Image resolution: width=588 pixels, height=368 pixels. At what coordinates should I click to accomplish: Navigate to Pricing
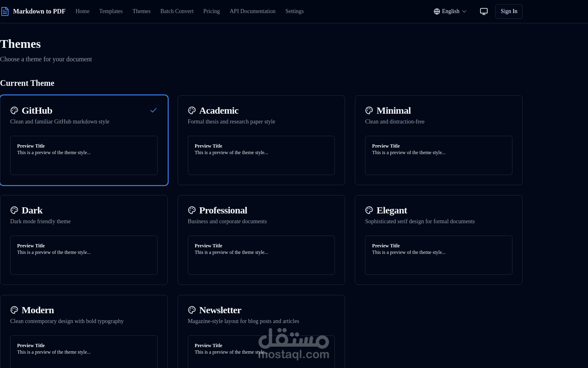(212, 11)
